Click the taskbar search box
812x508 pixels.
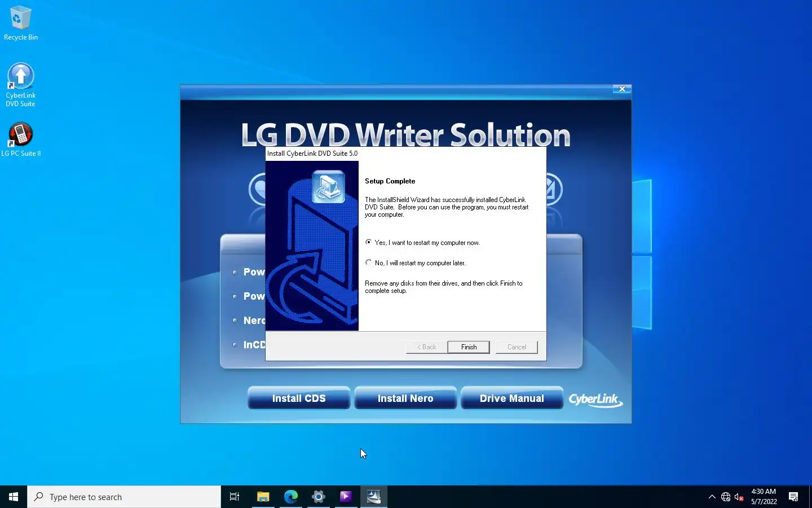tap(124, 497)
